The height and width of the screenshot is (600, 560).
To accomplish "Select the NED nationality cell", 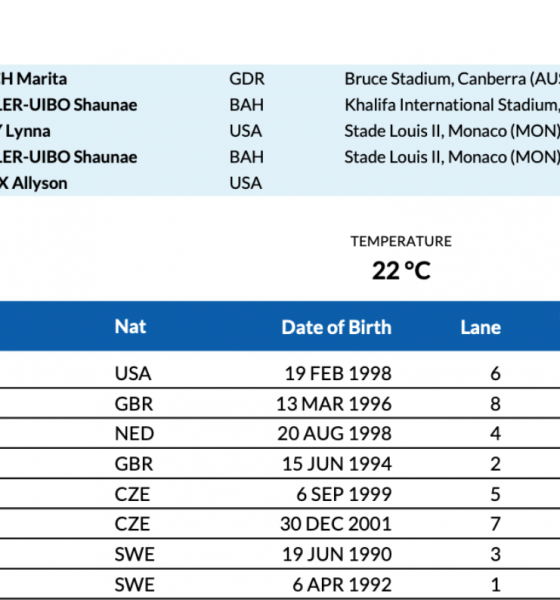I will point(134,434).
